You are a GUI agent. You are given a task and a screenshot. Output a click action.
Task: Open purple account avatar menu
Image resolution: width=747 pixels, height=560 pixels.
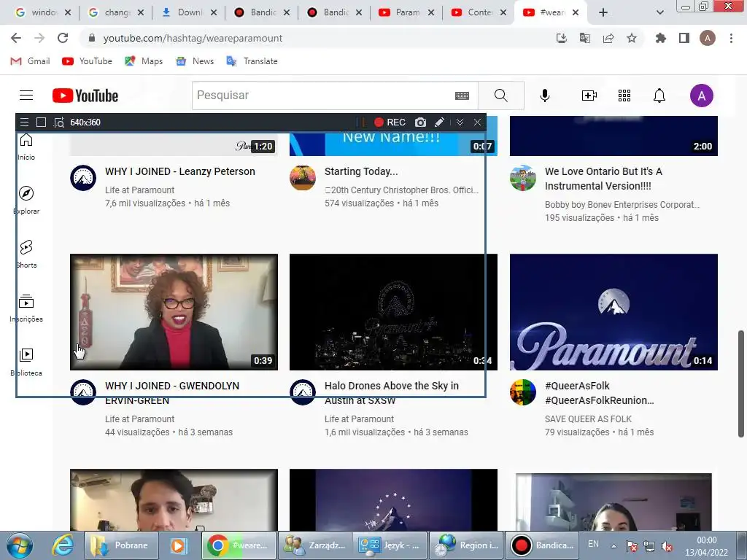[x=701, y=96]
